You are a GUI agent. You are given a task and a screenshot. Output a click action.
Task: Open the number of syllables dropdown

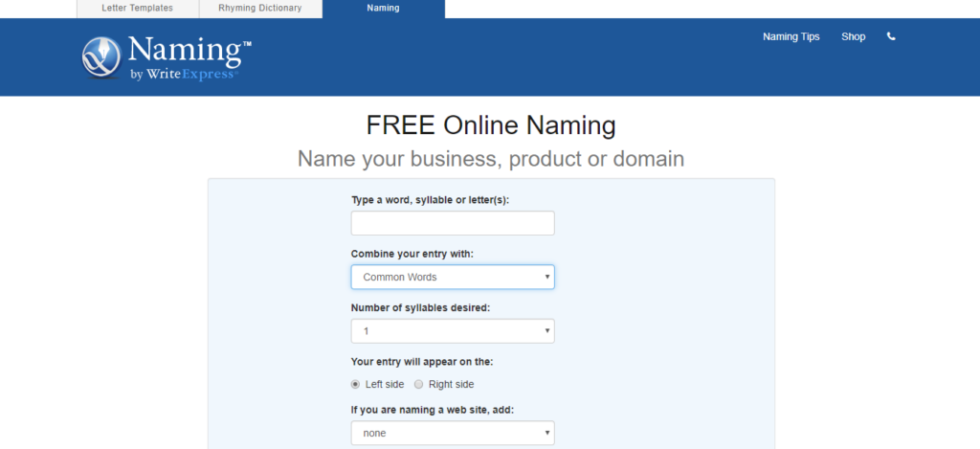coord(453,331)
